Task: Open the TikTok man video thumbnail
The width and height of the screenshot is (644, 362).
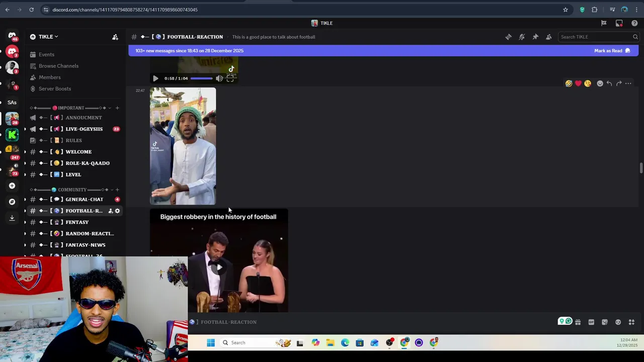Action: (183, 146)
